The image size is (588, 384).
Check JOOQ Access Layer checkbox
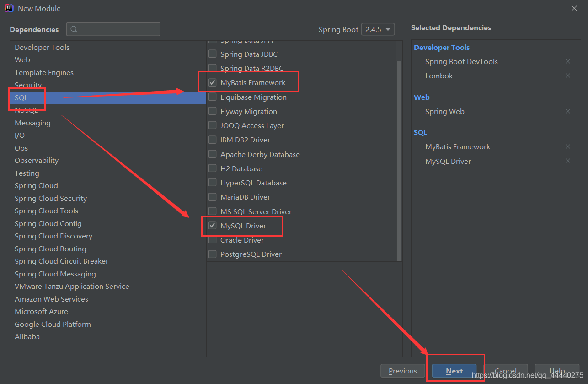tap(212, 125)
